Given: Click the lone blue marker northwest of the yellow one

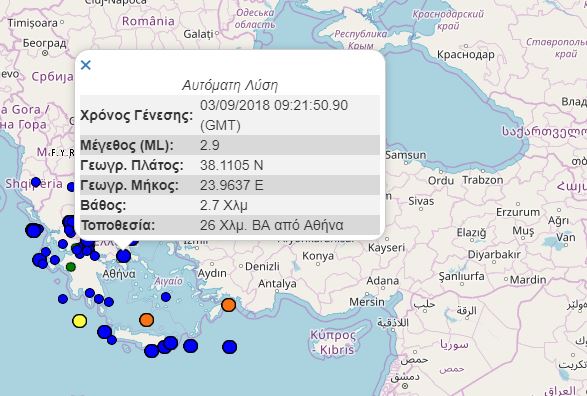Looking at the screenshot, I should tap(63, 299).
